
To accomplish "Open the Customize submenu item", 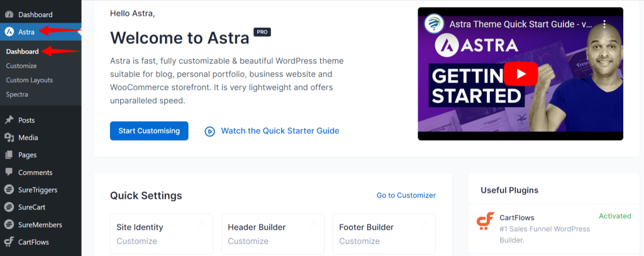I will click(x=21, y=66).
